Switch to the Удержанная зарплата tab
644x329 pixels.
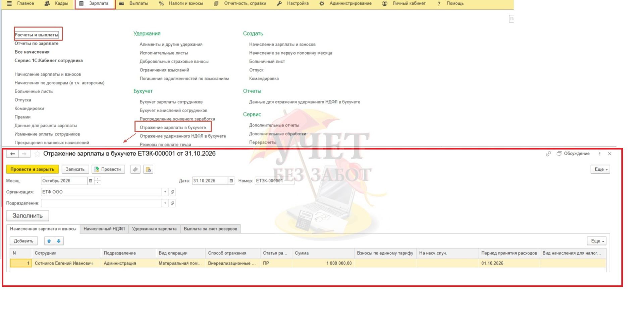(154, 229)
